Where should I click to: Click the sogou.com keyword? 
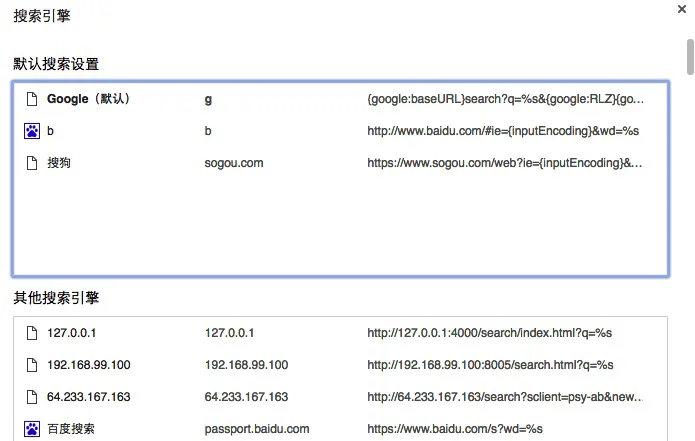[x=234, y=163]
